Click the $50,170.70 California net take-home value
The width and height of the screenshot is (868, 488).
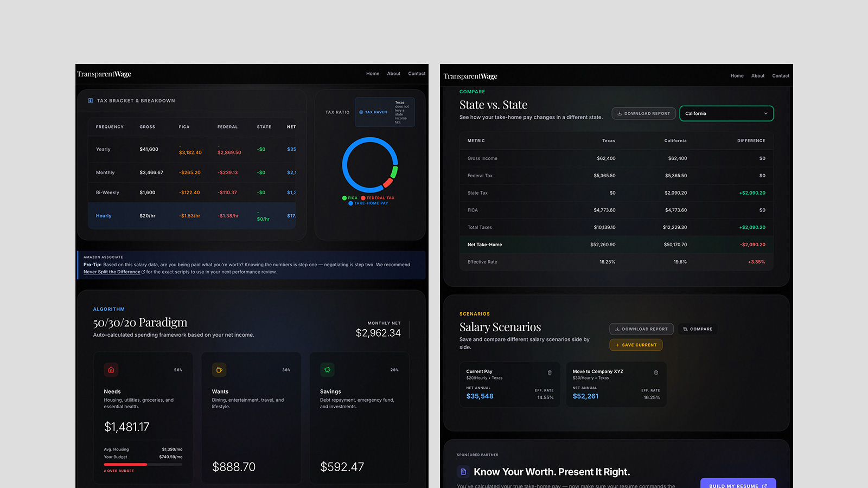(675, 245)
